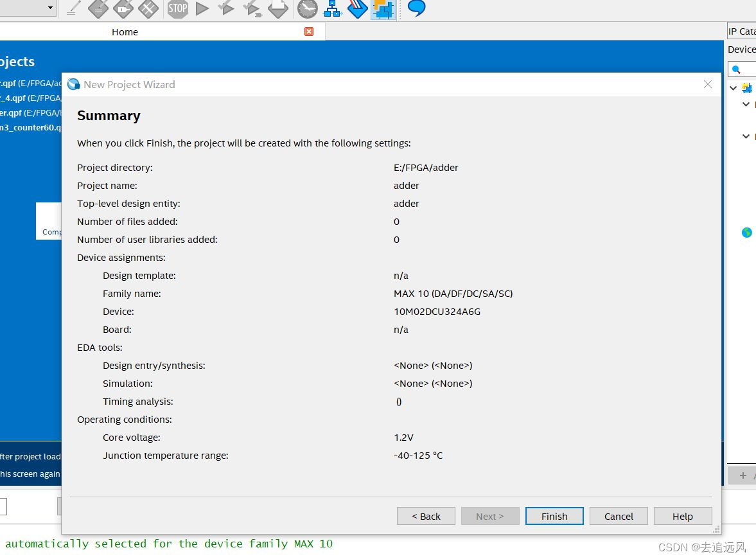The width and height of the screenshot is (756, 559).
Task: Open the Timing Analyzer clock icon
Action: [307, 8]
